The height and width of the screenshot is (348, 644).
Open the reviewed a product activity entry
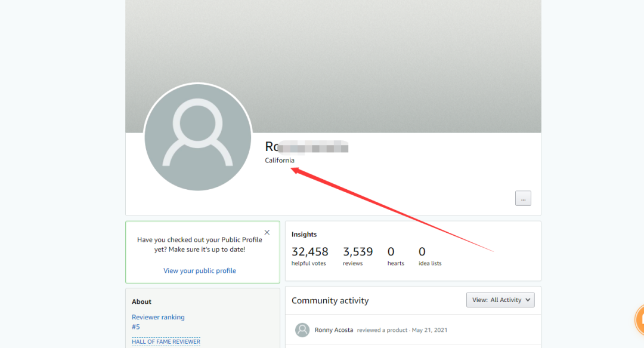click(x=382, y=330)
